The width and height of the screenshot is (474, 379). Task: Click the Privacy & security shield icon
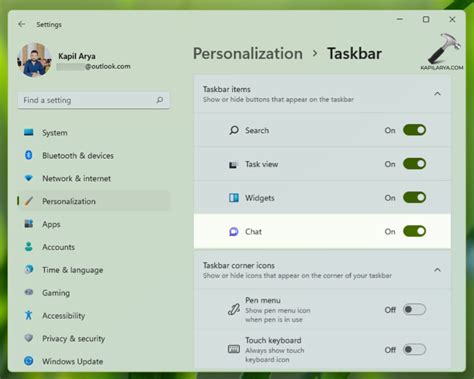click(x=29, y=338)
